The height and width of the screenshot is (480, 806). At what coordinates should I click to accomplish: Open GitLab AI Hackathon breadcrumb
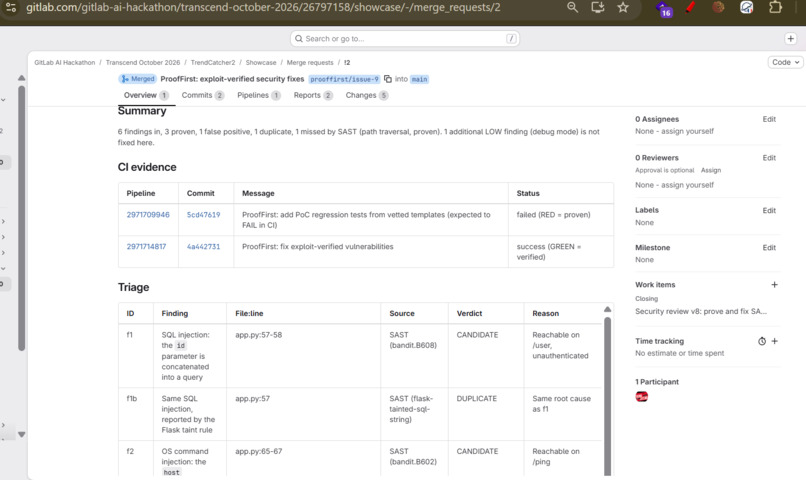point(65,63)
